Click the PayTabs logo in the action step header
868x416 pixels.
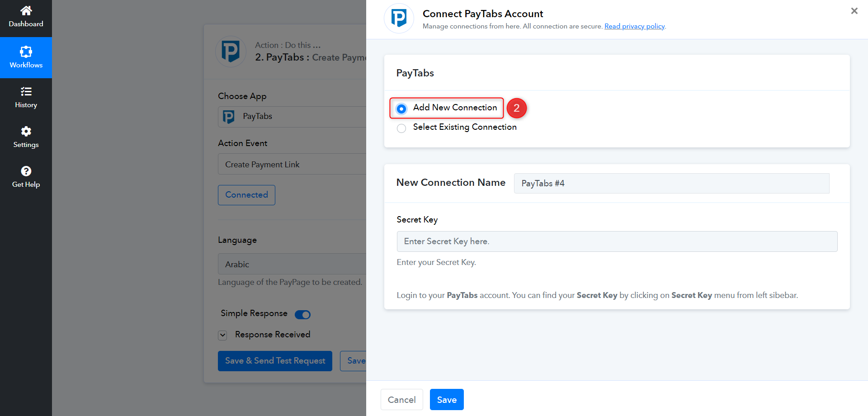coord(231,52)
